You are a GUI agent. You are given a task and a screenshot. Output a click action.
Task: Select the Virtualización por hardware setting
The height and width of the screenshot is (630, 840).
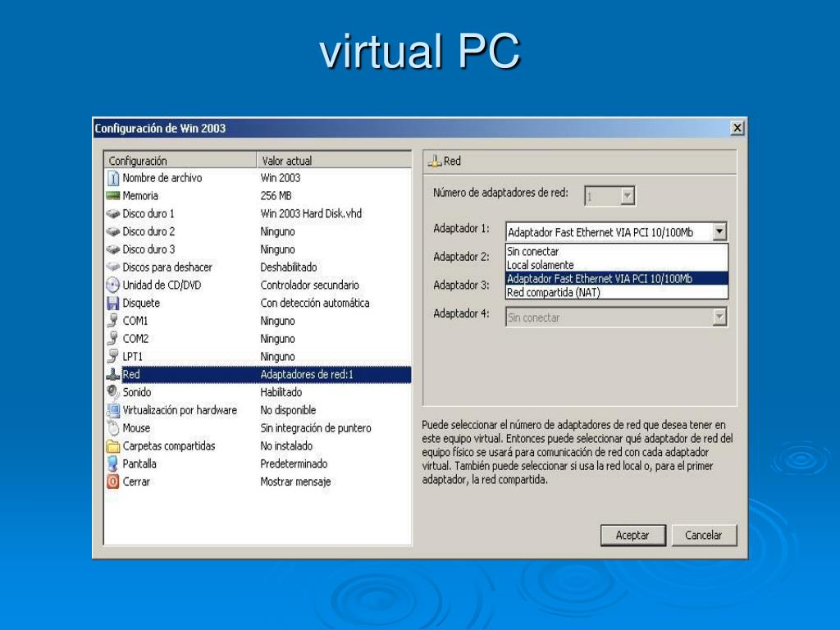[x=180, y=410]
